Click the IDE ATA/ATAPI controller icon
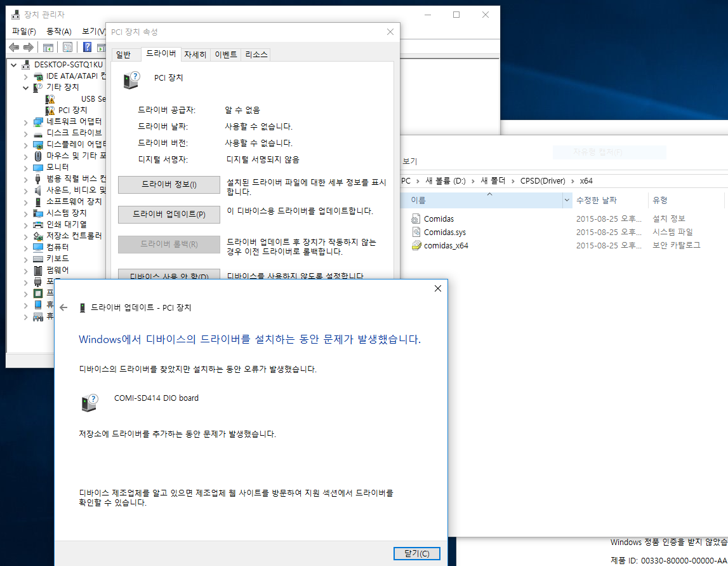Viewport: 728px width, 566px height. click(38, 76)
